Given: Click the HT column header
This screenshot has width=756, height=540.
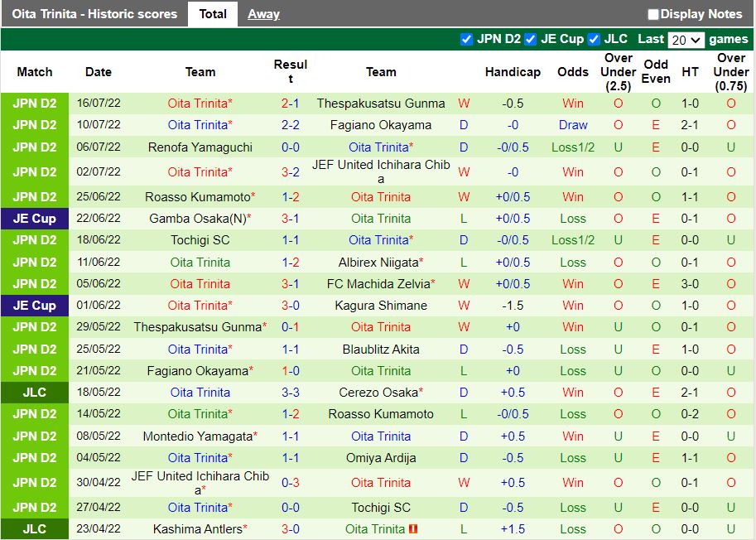Looking at the screenshot, I should coord(690,72).
